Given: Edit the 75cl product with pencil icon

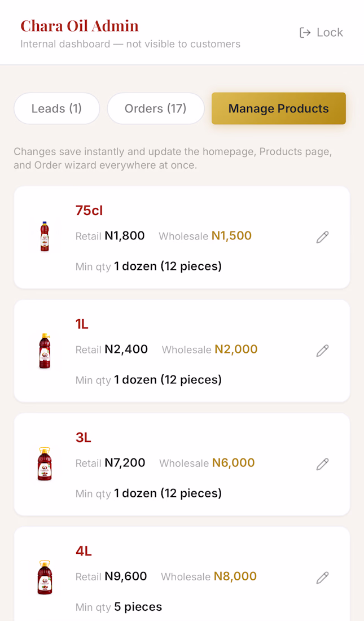Looking at the screenshot, I should pyautogui.click(x=322, y=237).
